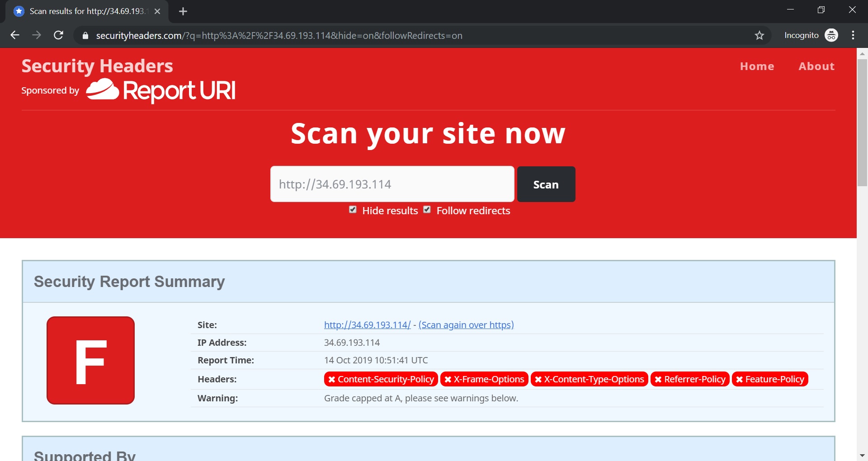Click the padlock site info icon

tap(85, 36)
